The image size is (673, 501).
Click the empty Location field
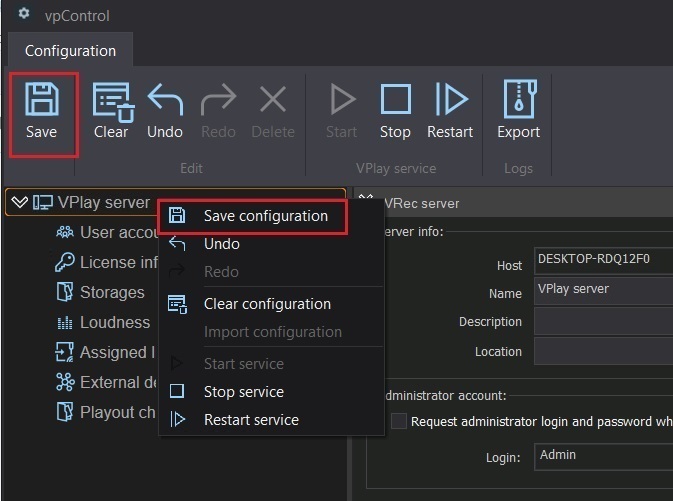[603, 351]
